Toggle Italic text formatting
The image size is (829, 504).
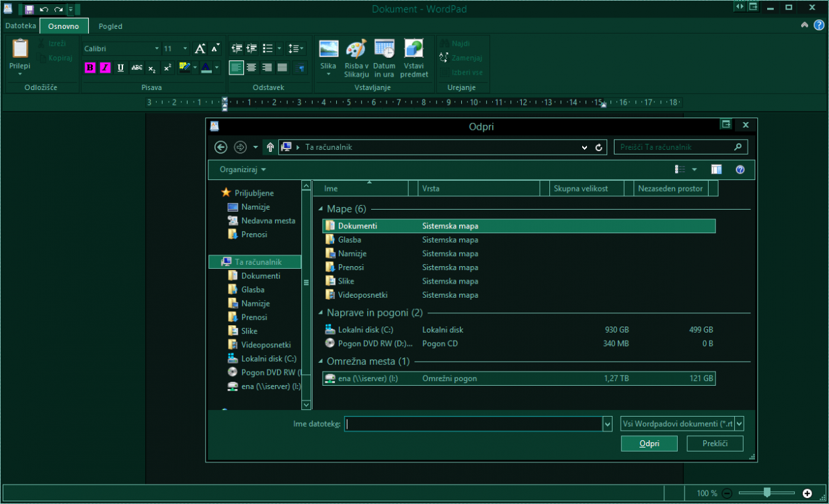click(105, 68)
